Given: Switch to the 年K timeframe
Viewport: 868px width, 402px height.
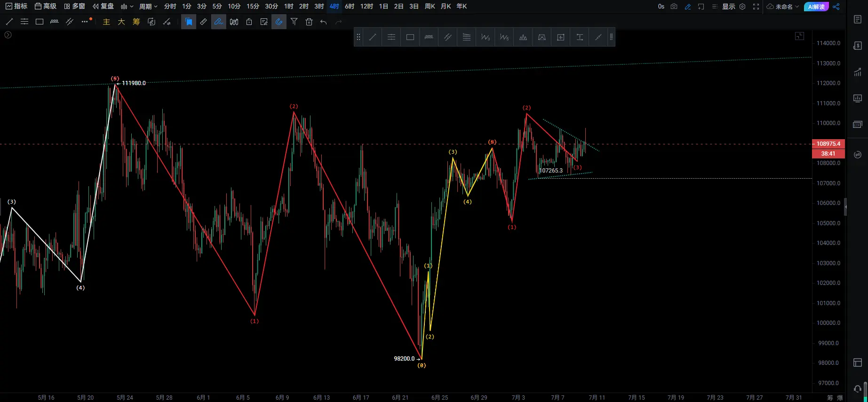Looking at the screenshot, I should pyautogui.click(x=462, y=6).
